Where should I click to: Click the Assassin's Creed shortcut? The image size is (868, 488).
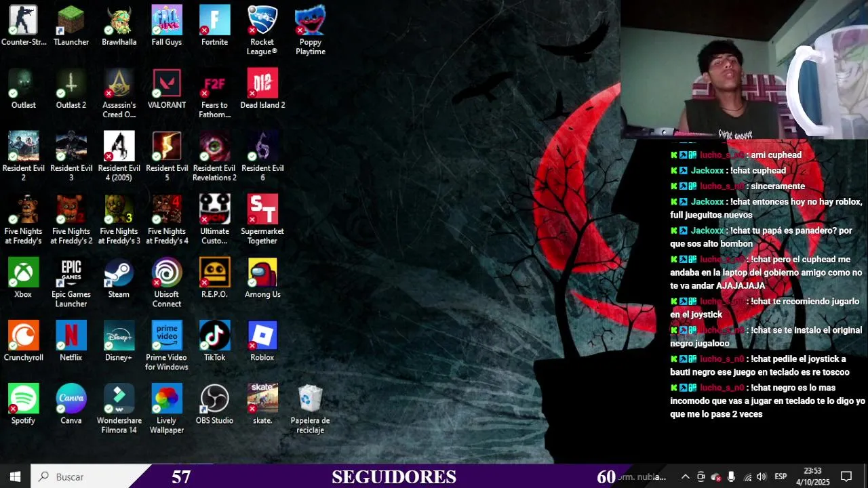click(x=119, y=94)
